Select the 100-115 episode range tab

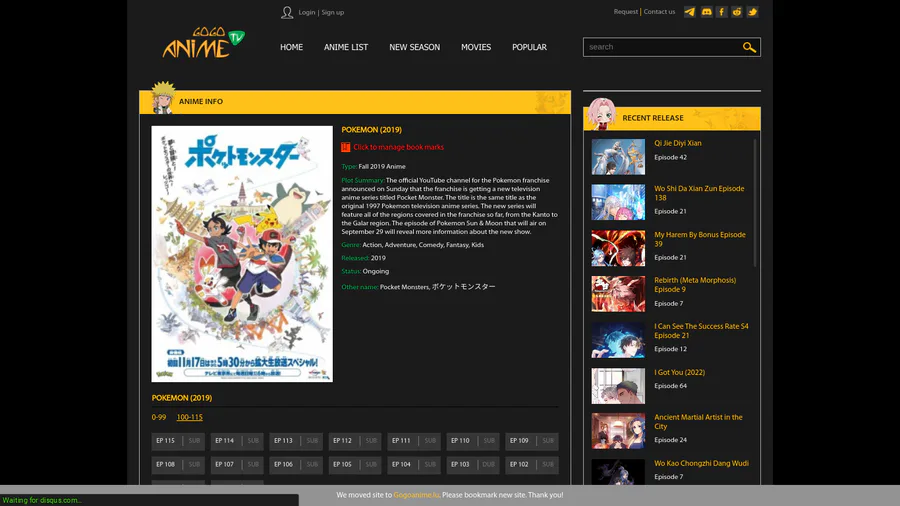point(189,417)
